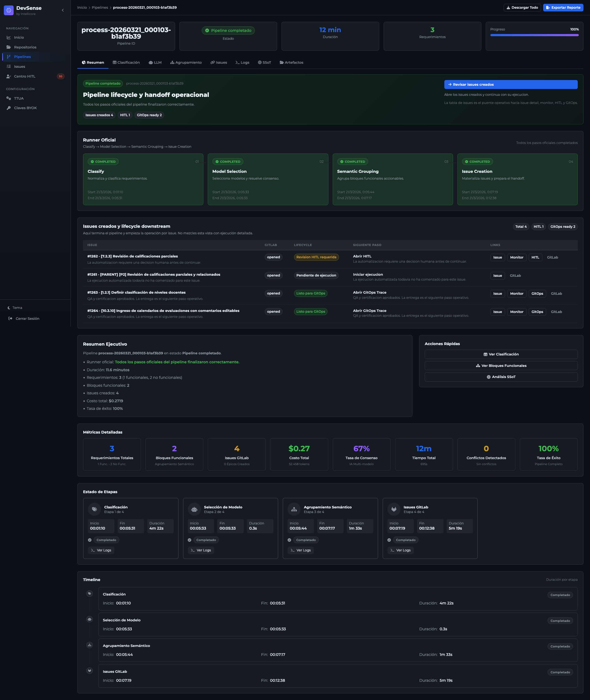Switch to the Clasificación tab
Viewport: 590px width, 700px height.
click(x=126, y=63)
